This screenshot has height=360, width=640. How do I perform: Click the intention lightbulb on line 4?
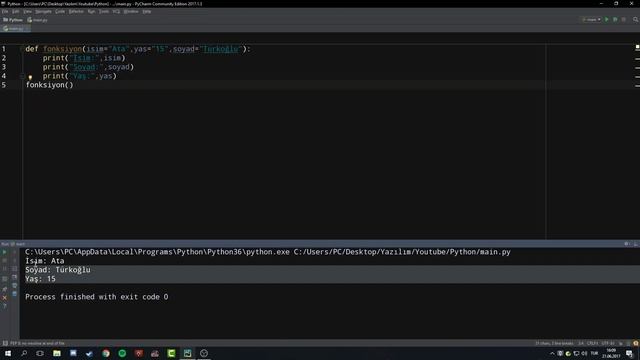click(x=30, y=77)
